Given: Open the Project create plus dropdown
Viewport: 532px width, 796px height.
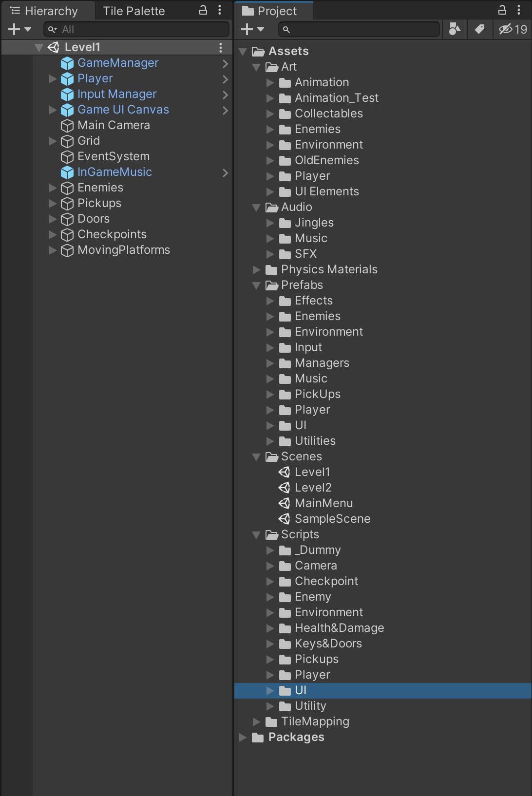Looking at the screenshot, I should click(252, 30).
